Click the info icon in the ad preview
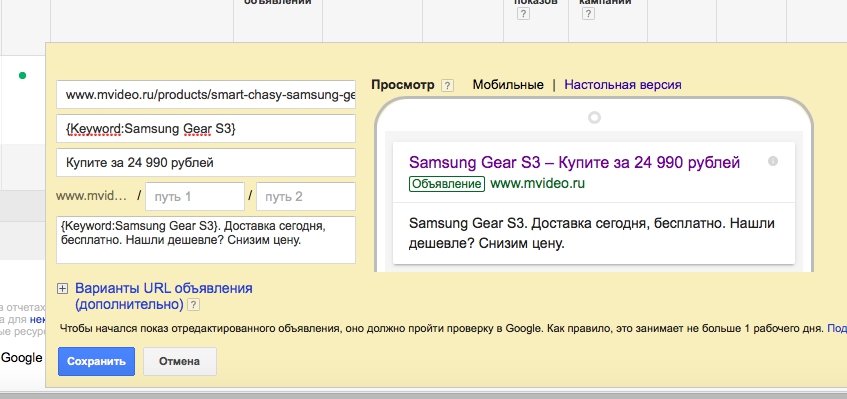Image resolution: width=847 pixels, height=399 pixels. pyautogui.click(x=773, y=161)
